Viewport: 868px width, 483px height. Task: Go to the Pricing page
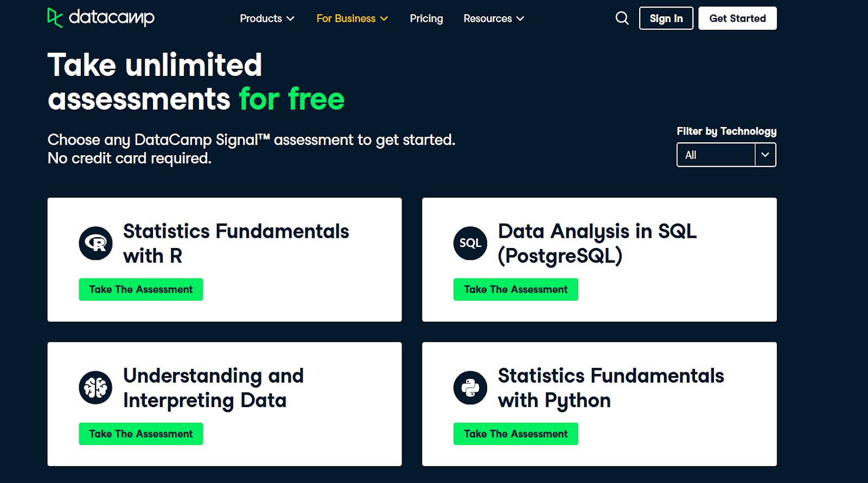(426, 18)
